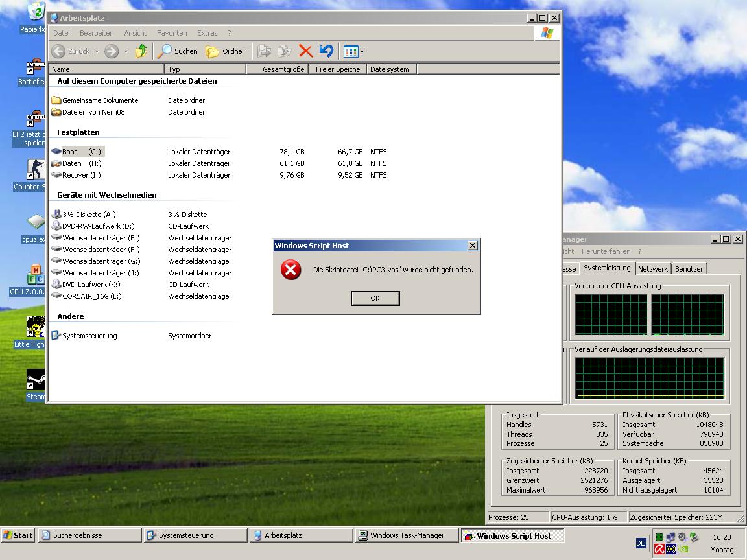Select the DVD-Laufwerk (K:) icon
This screenshot has height=560, width=747.
56,285
